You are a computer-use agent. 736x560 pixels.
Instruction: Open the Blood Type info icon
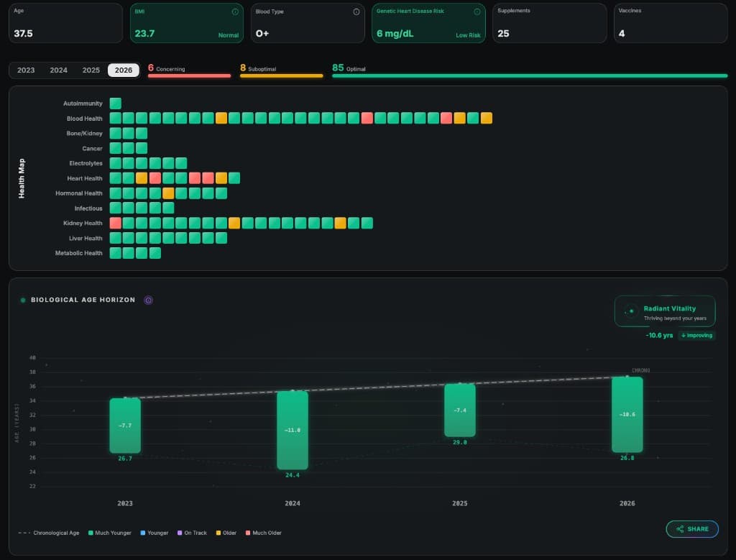pyautogui.click(x=356, y=12)
